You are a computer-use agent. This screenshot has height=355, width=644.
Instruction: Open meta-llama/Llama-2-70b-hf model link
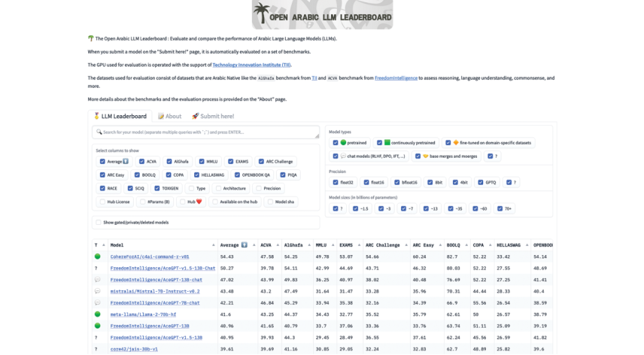point(143,314)
